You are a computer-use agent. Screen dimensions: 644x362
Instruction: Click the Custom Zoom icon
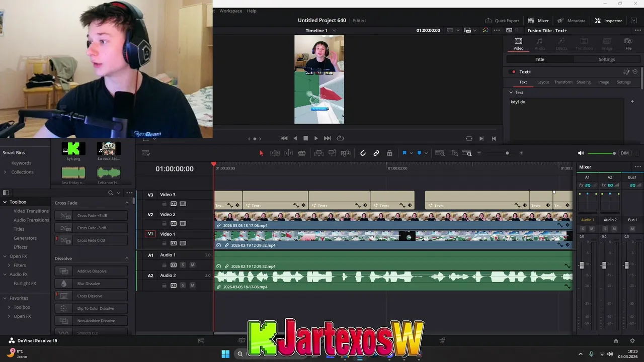pos(467,153)
